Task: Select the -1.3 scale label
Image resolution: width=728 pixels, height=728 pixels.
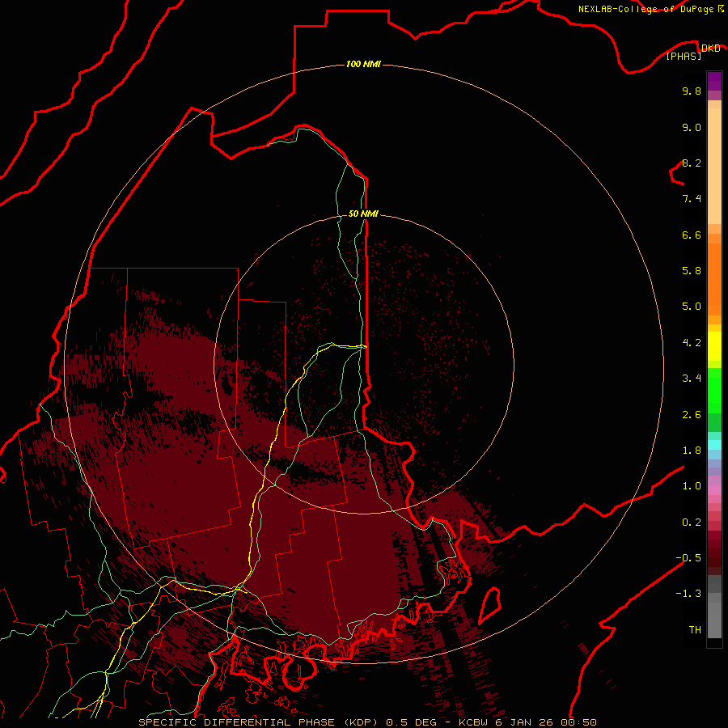Action: click(x=688, y=594)
